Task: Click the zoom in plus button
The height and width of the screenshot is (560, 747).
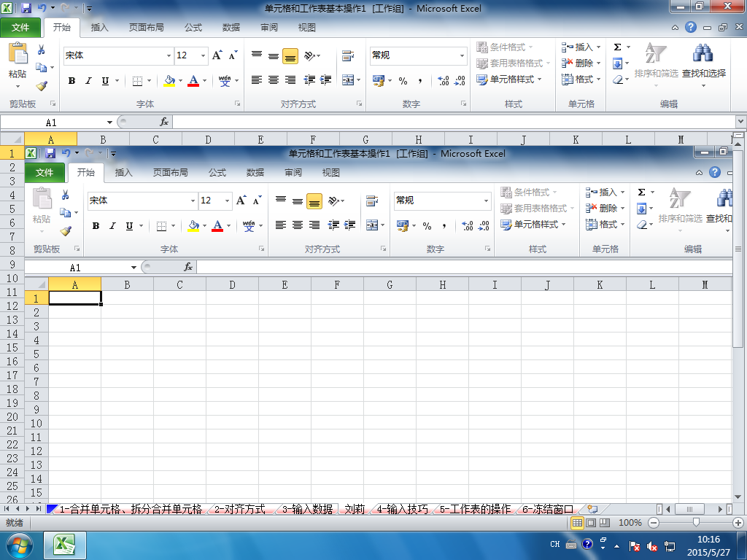Action: pos(738,523)
